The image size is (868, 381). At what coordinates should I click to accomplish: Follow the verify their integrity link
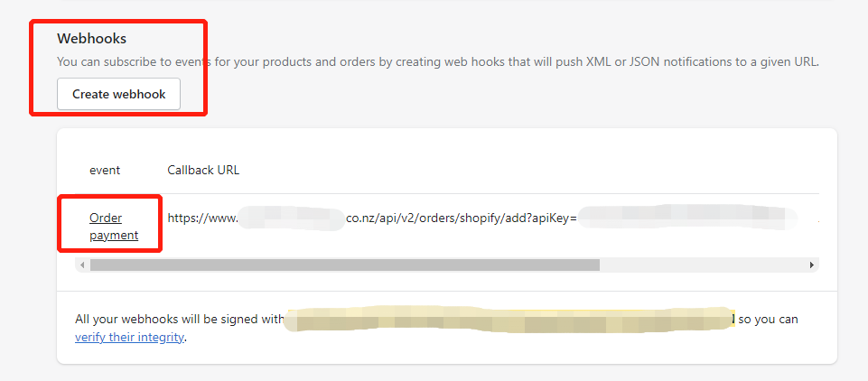tap(129, 337)
